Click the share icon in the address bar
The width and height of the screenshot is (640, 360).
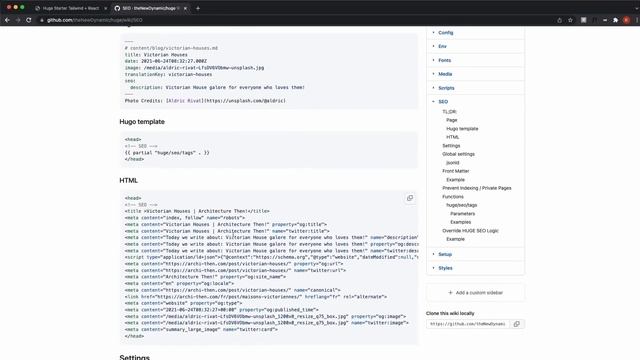tap(560, 20)
